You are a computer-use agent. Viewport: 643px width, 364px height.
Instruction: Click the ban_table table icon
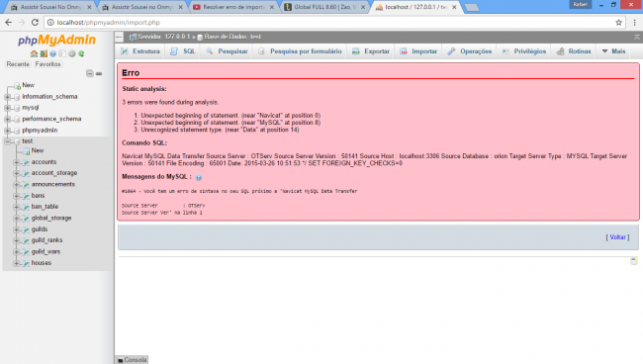point(26,207)
